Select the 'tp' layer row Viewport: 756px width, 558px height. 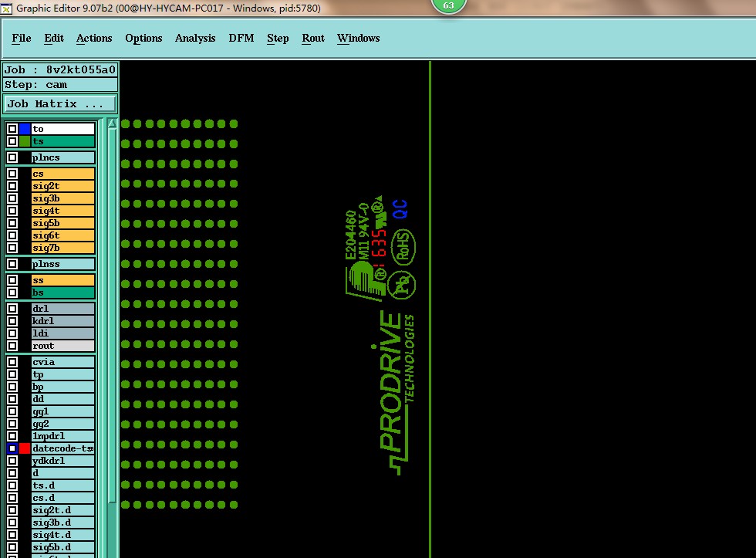[62, 375]
